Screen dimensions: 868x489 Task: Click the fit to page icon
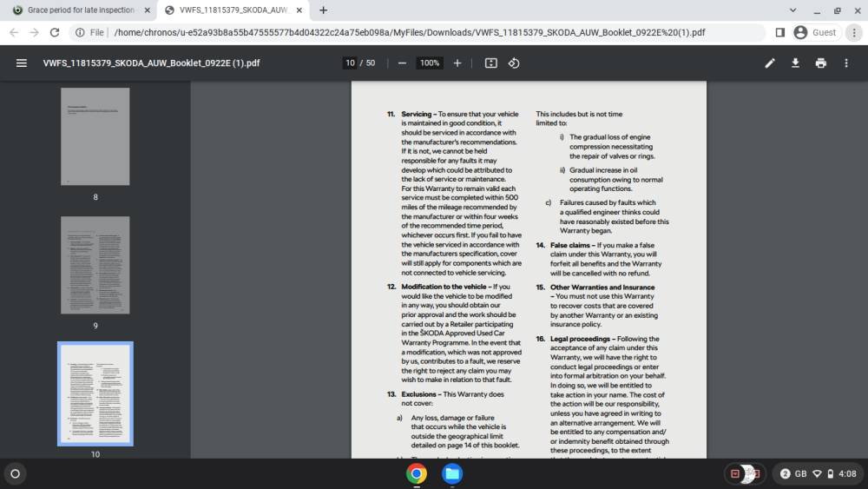tap(491, 63)
